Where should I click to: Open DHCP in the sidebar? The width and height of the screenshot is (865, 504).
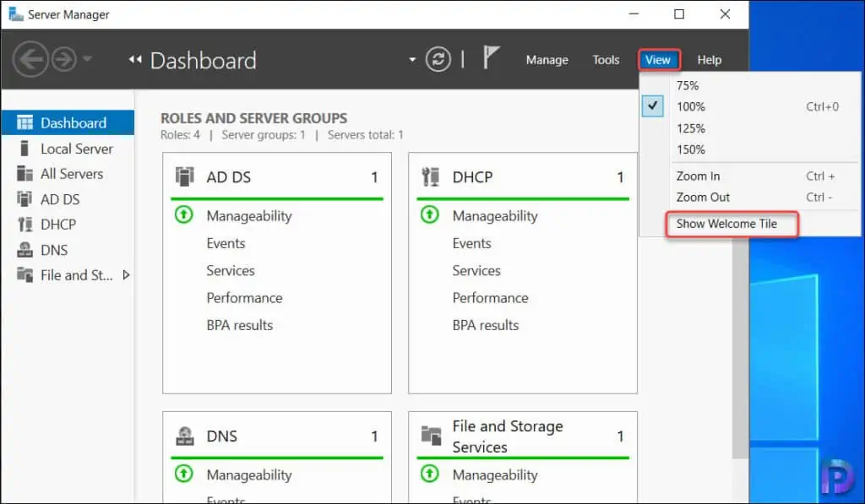(x=68, y=225)
